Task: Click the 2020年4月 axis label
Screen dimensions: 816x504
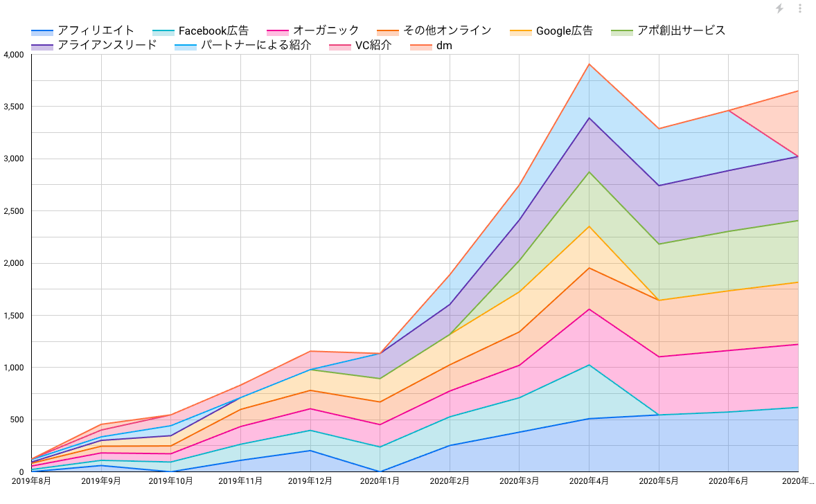Action: coord(589,481)
